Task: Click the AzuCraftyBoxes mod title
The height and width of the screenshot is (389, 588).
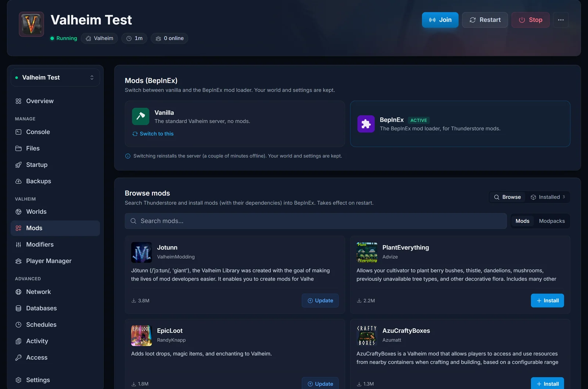Action: (406, 331)
